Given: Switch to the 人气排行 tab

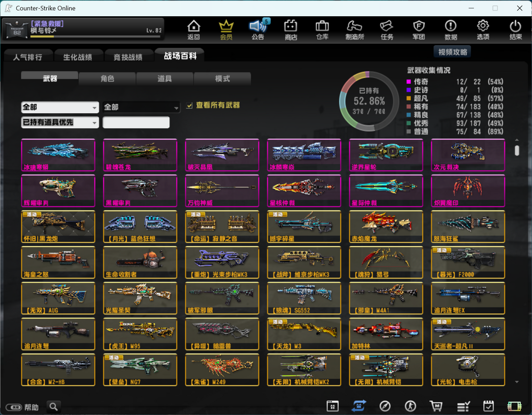Looking at the screenshot, I should [28, 57].
